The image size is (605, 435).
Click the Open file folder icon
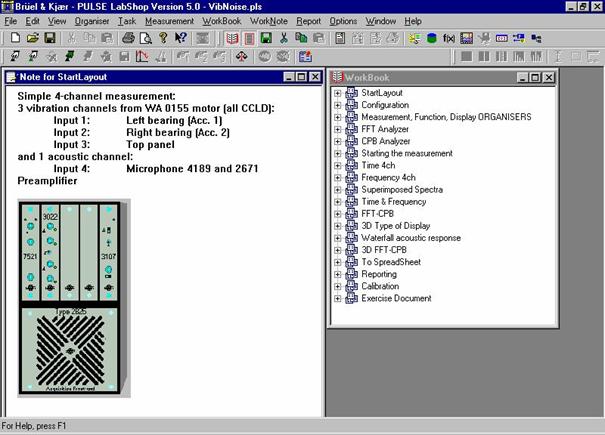tap(32, 38)
